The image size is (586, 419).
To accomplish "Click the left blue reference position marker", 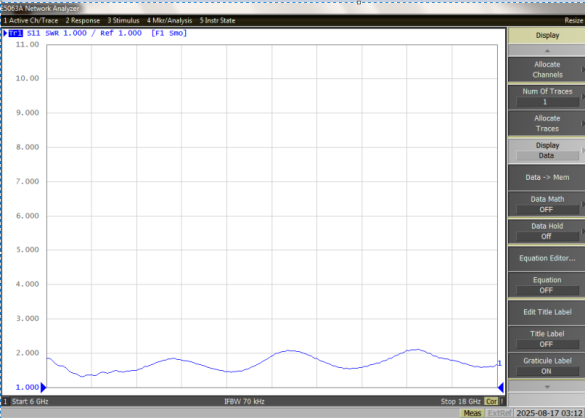I will coord(43,387).
